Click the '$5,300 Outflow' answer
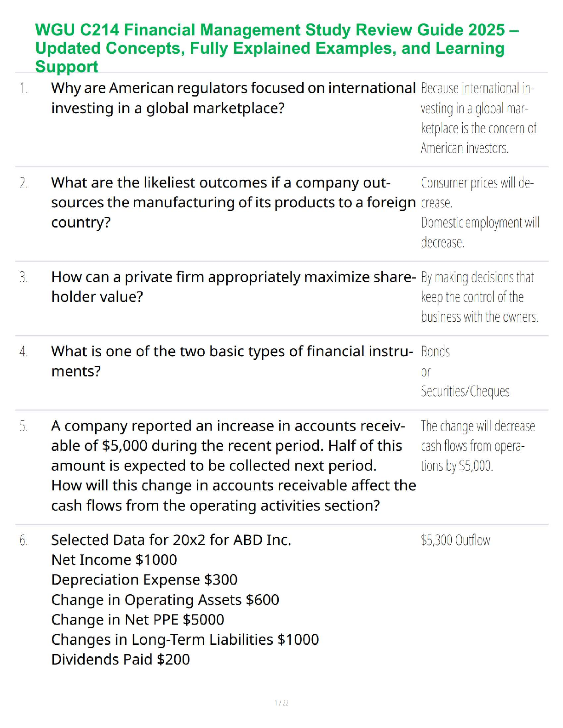 (x=455, y=540)
